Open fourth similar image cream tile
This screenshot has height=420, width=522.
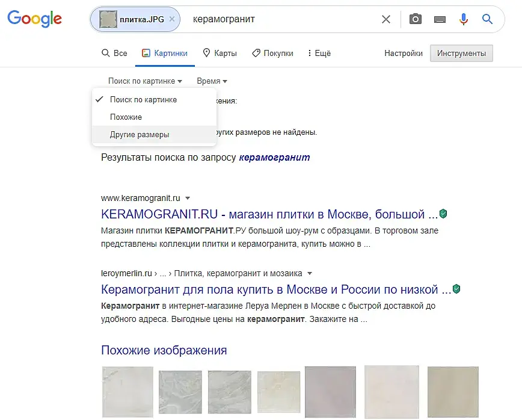(x=279, y=392)
